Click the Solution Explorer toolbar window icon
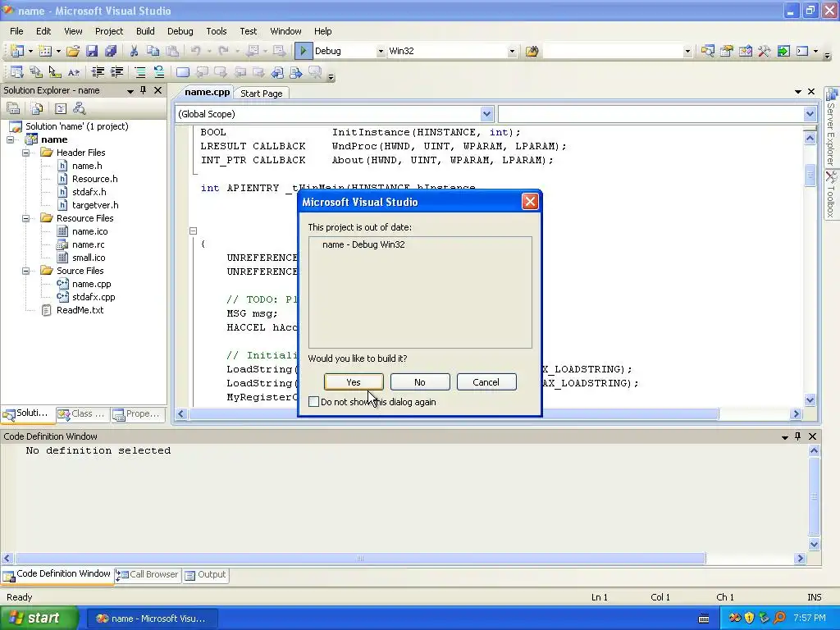 click(x=707, y=51)
